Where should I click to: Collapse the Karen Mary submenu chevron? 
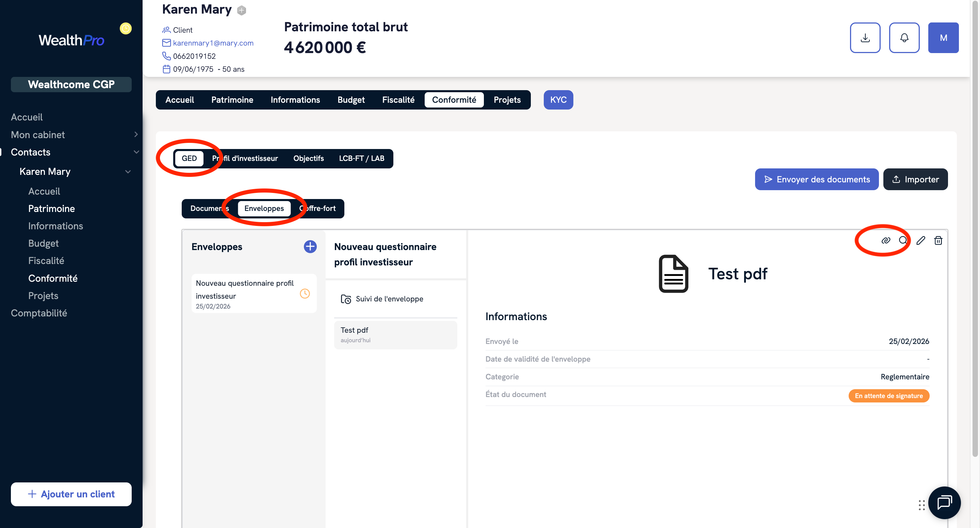pos(128,171)
